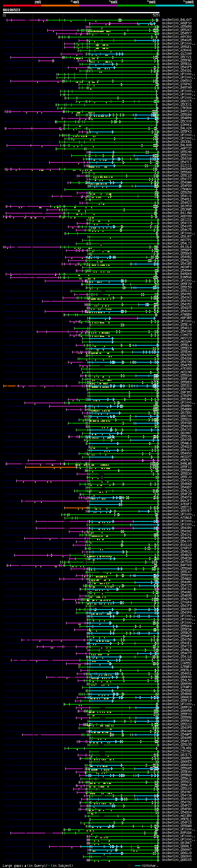
Task: Select hit UniRef100_Q6XHA7
Action: (x=177, y=433)
